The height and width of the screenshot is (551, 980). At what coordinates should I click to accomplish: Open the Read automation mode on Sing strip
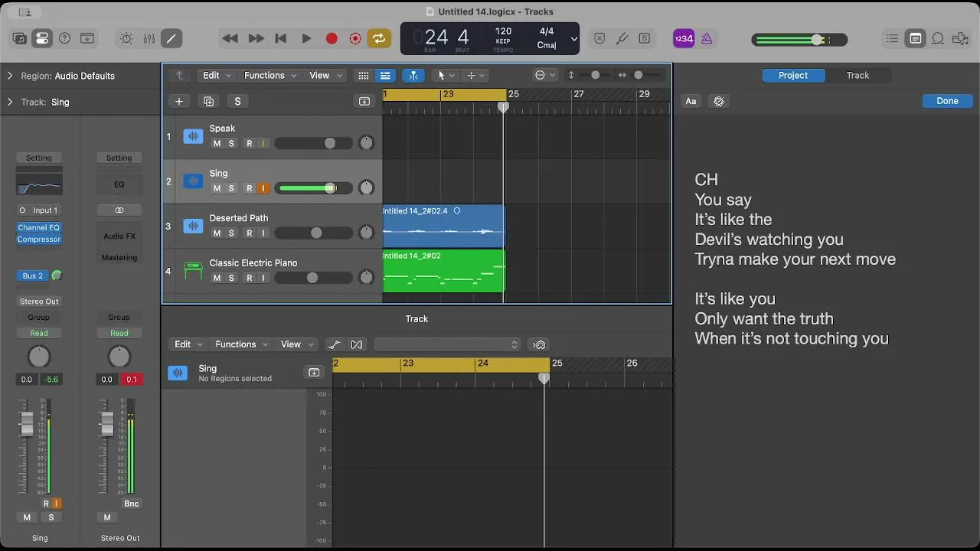(38, 333)
